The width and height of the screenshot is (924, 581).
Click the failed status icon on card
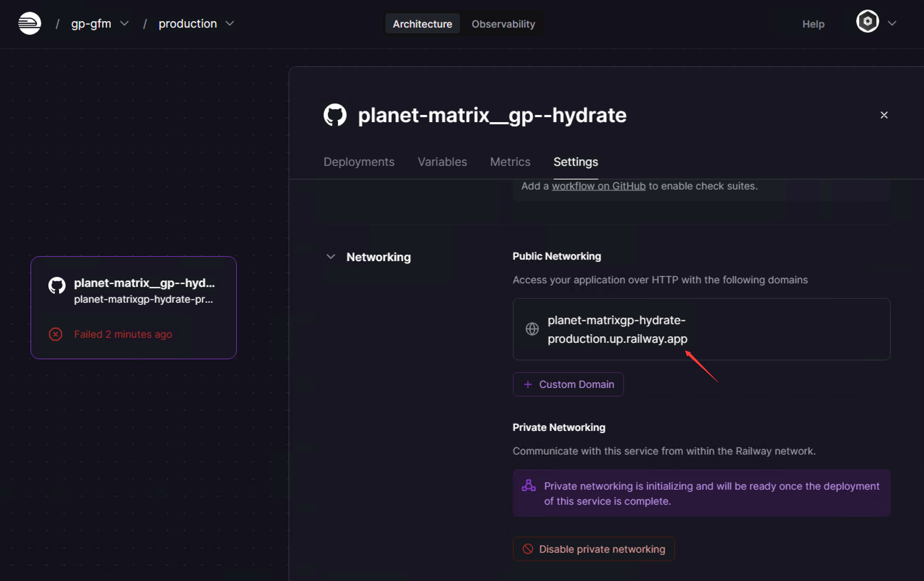point(55,335)
